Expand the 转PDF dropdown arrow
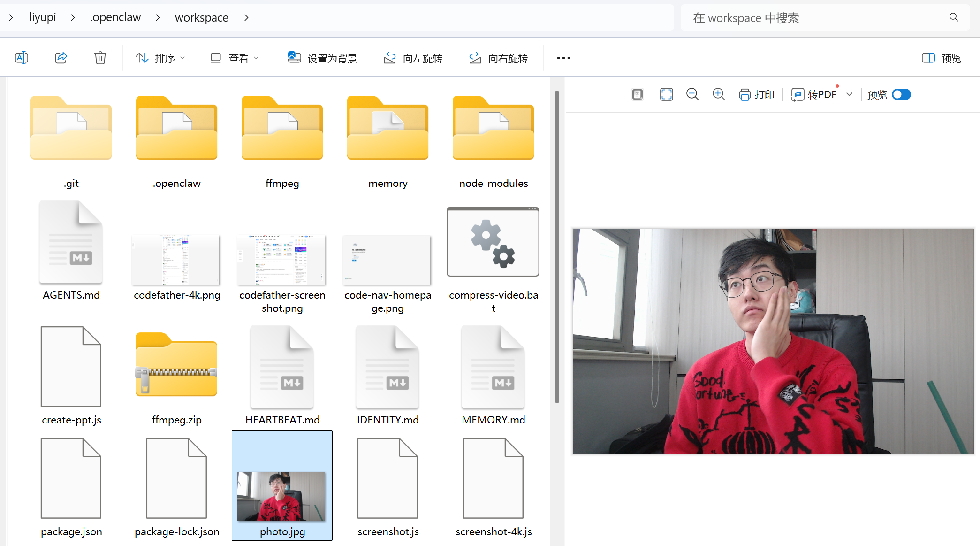Image resolution: width=980 pixels, height=546 pixels. point(850,94)
